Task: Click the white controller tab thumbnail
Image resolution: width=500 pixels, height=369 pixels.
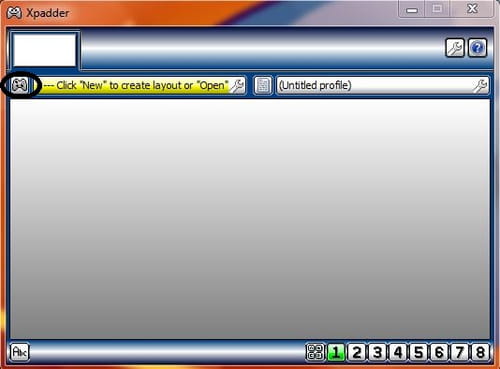Action: point(45,49)
